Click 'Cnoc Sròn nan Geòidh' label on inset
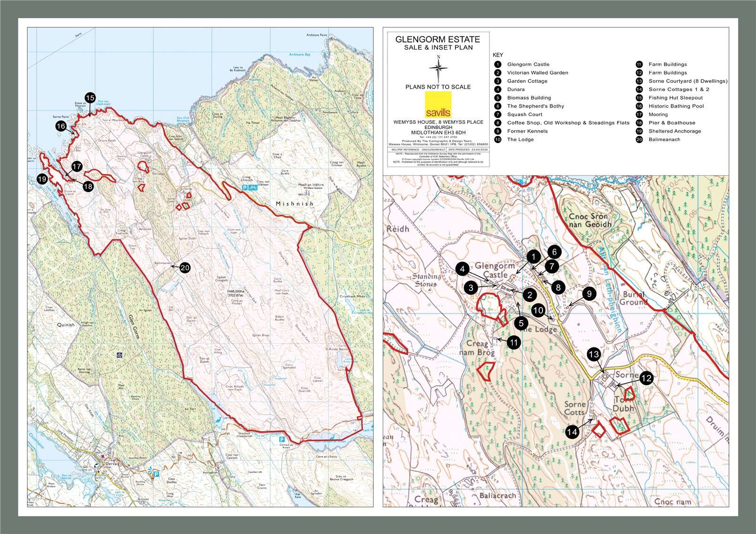 click(x=590, y=220)
